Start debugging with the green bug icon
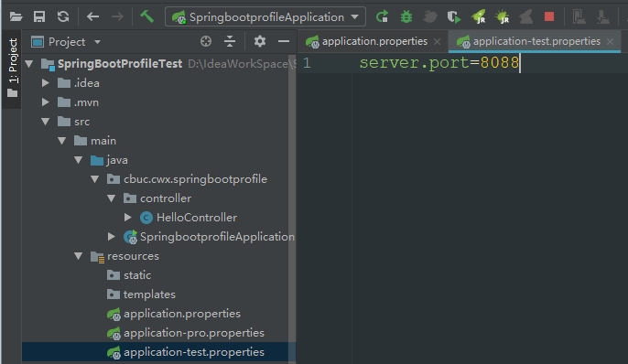The width and height of the screenshot is (628, 364). [x=406, y=16]
